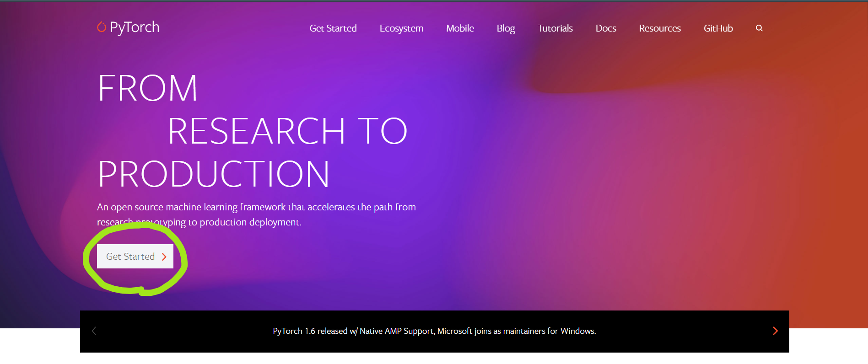Image resolution: width=868 pixels, height=364 pixels.
Task: Select Mobile in the top navigation
Action: pyautogui.click(x=460, y=28)
